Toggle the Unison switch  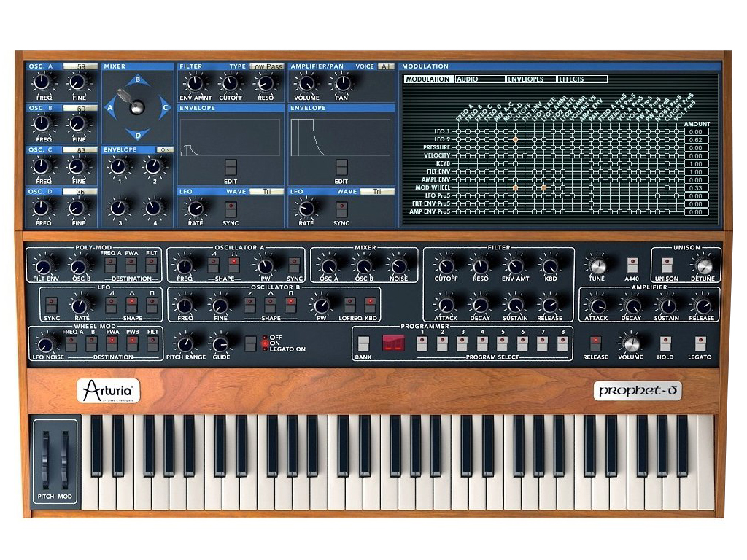(666, 265)
